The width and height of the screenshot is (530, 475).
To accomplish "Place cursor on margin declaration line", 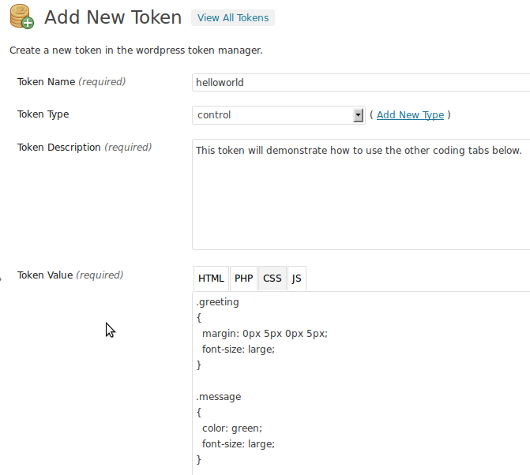I will coord(265,334).
